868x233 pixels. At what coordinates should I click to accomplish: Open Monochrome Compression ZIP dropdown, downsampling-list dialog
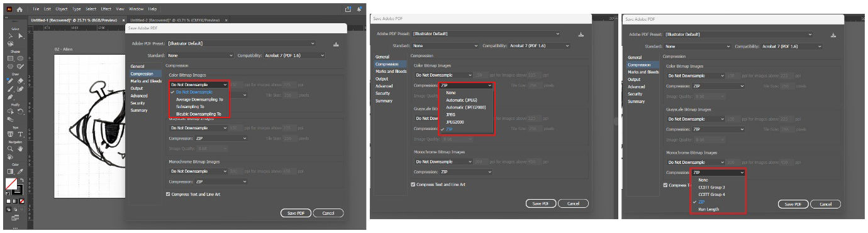(221, 182)
